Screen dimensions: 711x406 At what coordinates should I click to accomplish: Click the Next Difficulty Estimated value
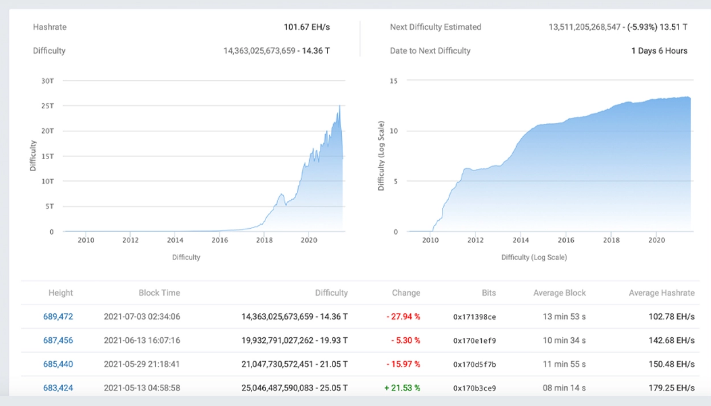pos(618,27)
